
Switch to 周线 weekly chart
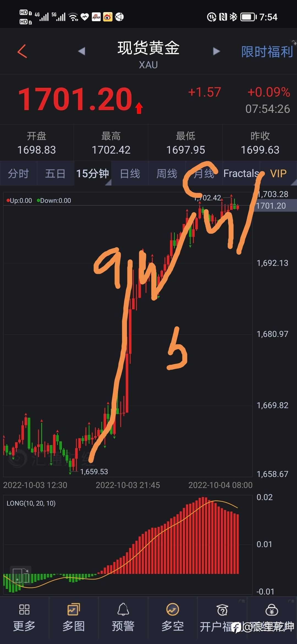tap(167, 174)
